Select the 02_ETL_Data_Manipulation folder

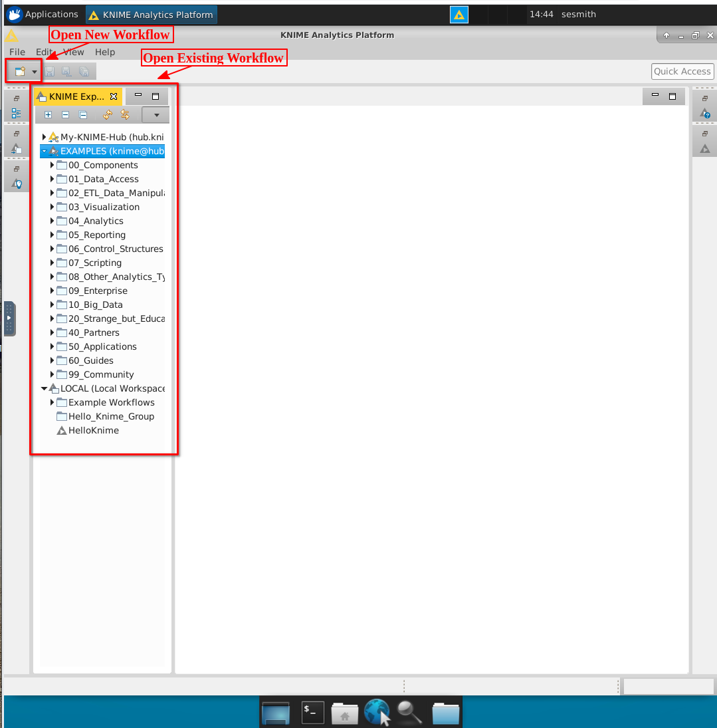click(x=111, y=193)
